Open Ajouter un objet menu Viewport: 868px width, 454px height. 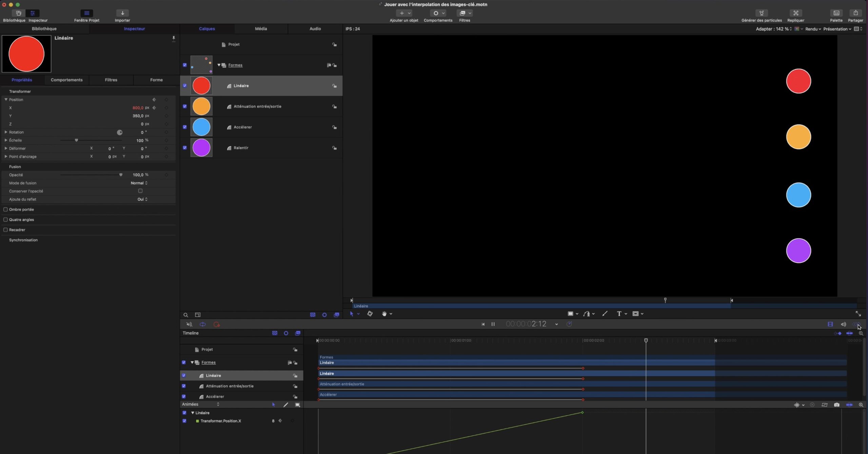404,13
